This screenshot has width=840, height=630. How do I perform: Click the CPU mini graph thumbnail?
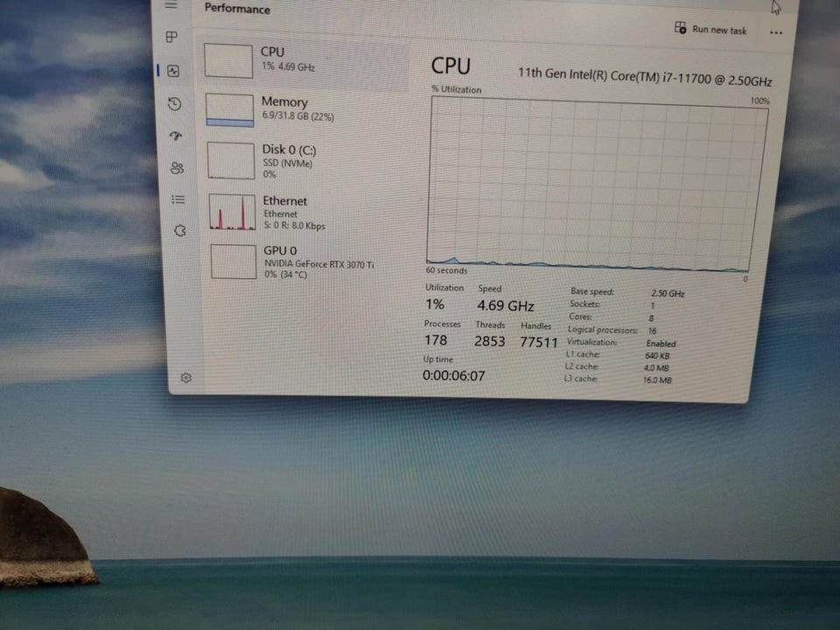tap(228, 61)
